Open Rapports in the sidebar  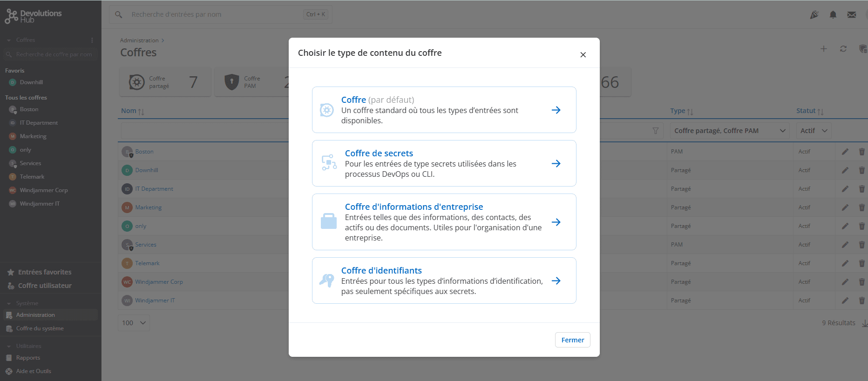pyautogui.click(x=28, y=358)
